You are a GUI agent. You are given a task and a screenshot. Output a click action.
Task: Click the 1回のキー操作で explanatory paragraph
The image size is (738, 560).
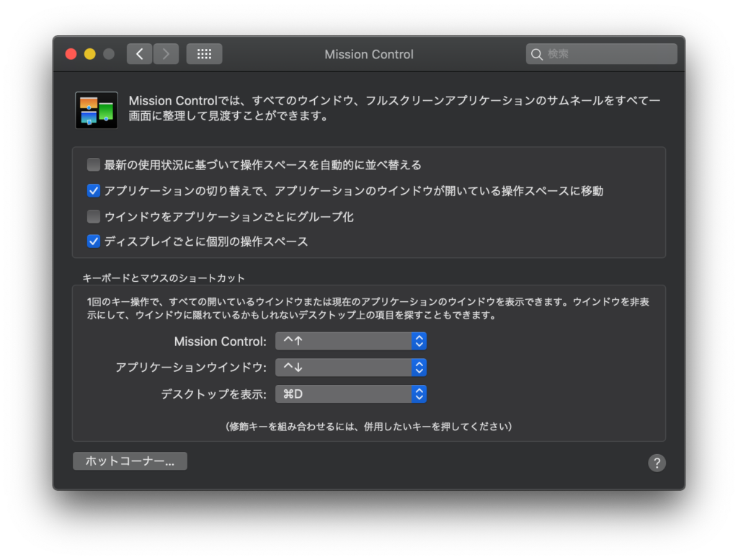(x=368, y=308)
